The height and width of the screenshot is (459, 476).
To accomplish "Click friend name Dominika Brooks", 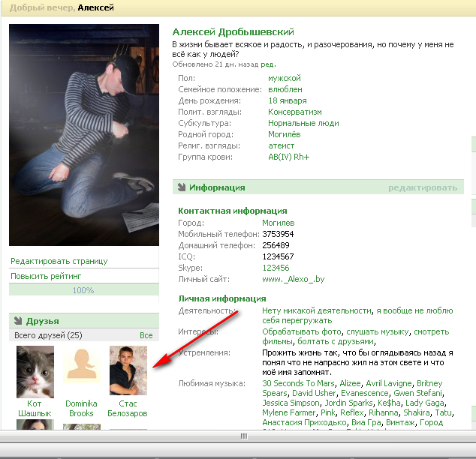I will click(81, 408).
